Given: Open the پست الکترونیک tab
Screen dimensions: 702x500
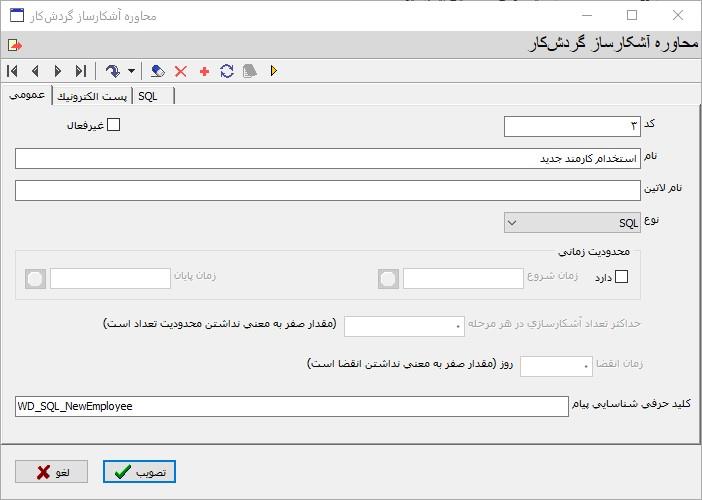Looking at the screenshot, I should pyautogui.click(x=90, y=96).
